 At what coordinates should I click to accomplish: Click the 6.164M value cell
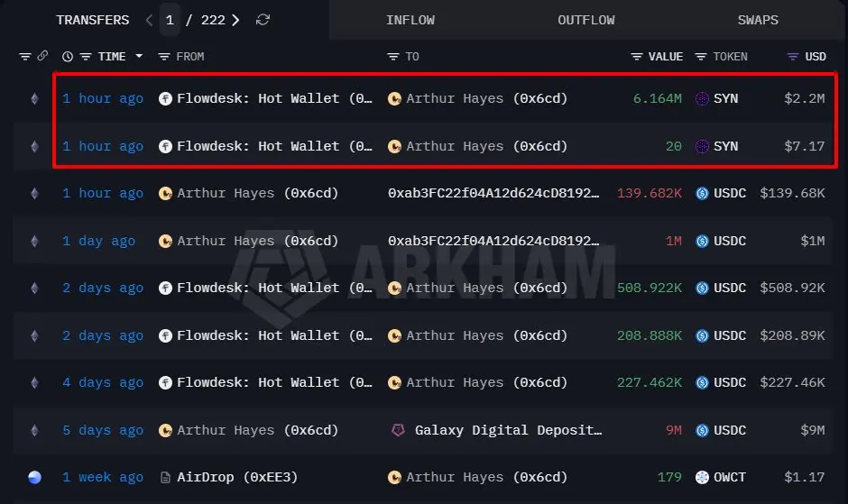[x=657, y=98]
